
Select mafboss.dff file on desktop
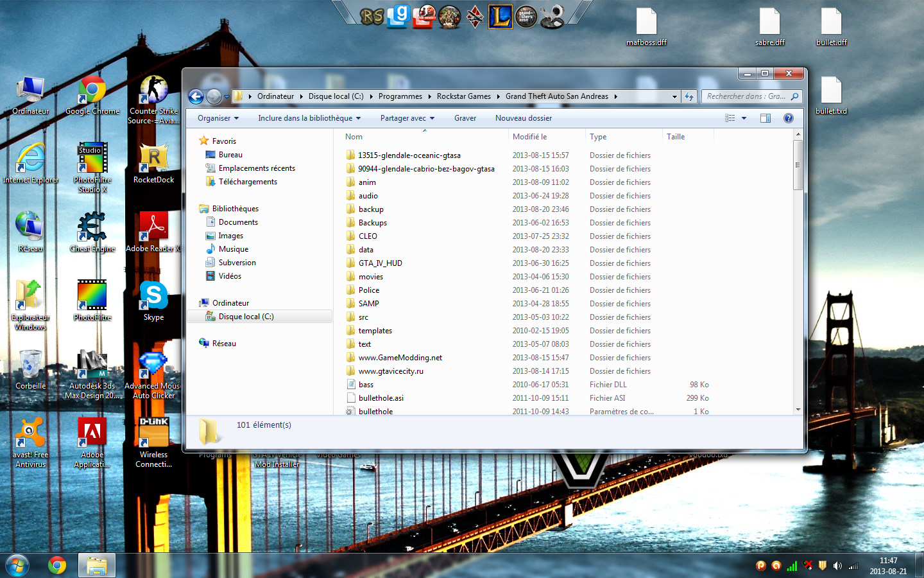pos(647,28)
